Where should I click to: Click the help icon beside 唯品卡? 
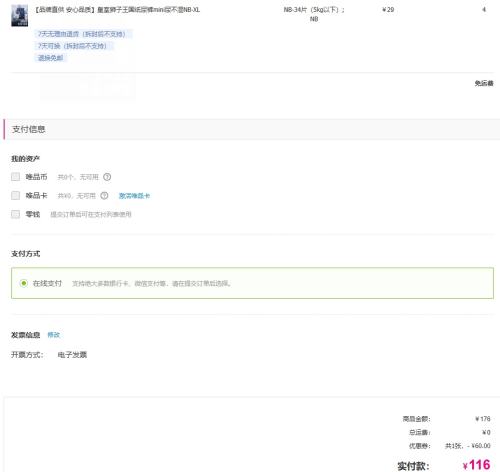(x=104, y=196)
